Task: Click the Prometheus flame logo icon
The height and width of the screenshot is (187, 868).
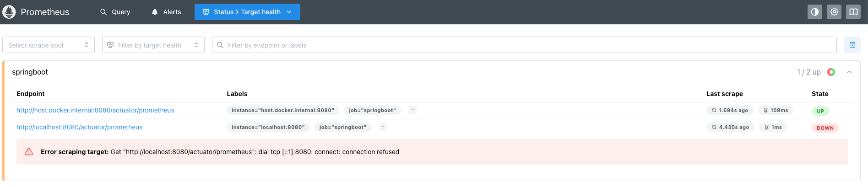Action: (x=9, y=12)
